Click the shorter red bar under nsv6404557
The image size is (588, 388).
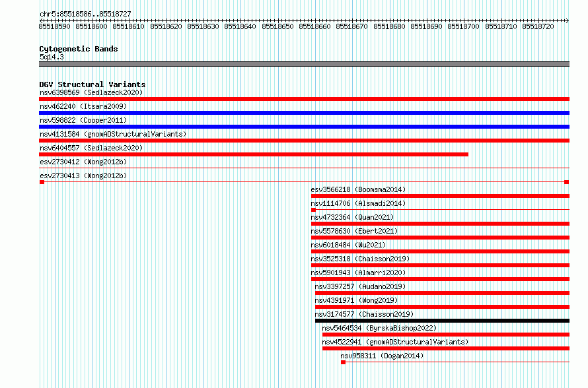coord(254,154)
